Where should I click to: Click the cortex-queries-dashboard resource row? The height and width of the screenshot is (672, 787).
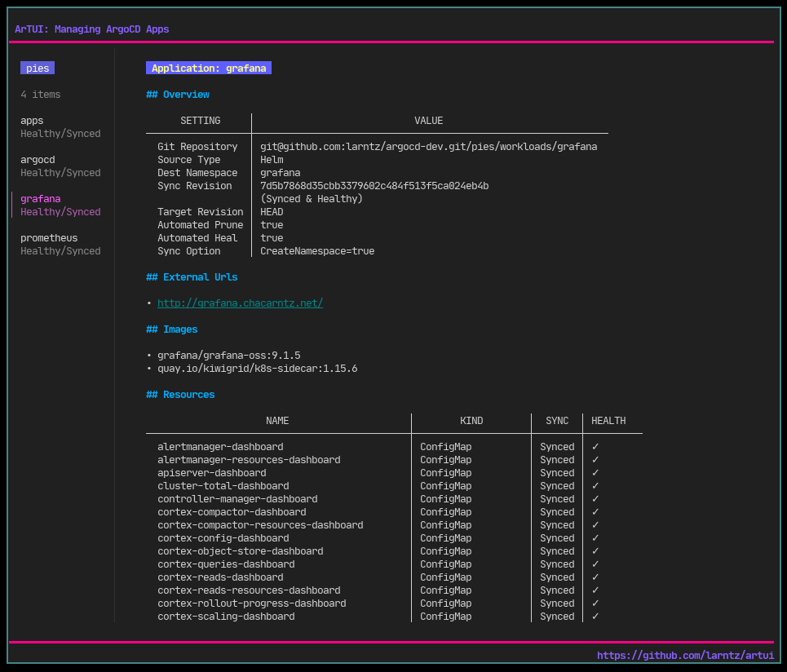(394, 564)
